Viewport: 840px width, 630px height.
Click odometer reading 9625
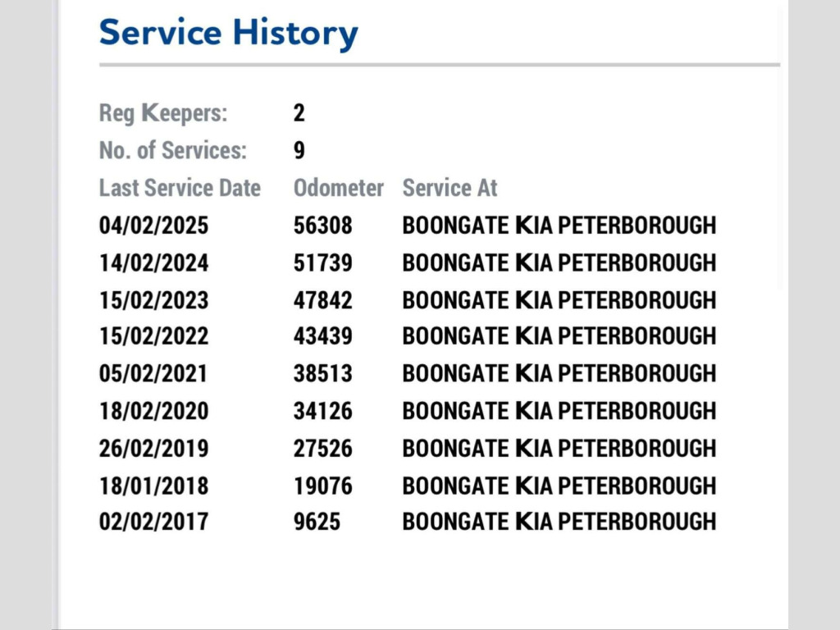(x=317, y=522)
